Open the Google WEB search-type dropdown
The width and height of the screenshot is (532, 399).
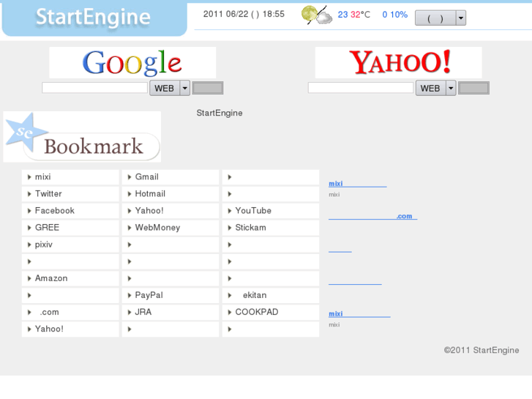170,89
